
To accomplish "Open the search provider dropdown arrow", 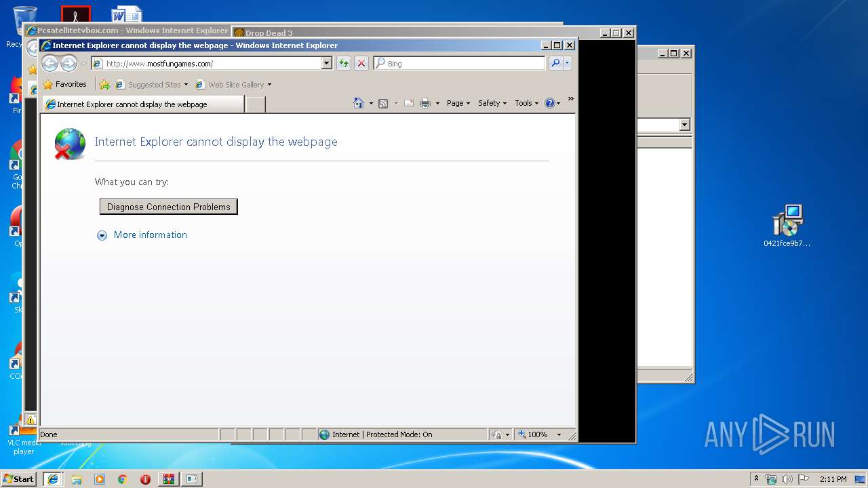I will click(568, 64).
